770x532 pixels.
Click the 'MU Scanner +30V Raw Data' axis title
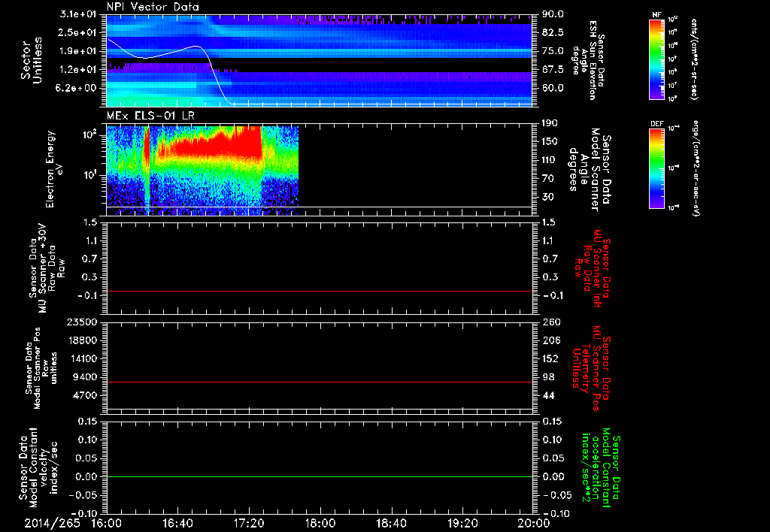click(47, 268)
